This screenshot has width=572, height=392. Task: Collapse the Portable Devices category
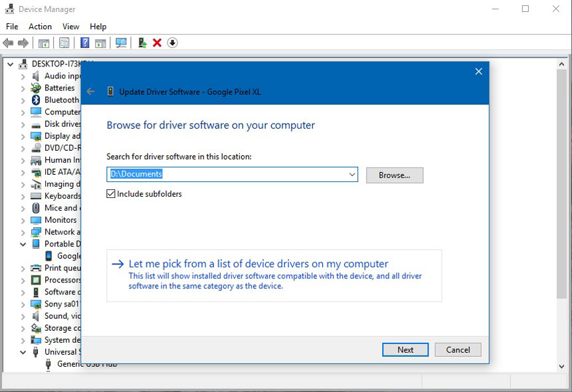23,245
